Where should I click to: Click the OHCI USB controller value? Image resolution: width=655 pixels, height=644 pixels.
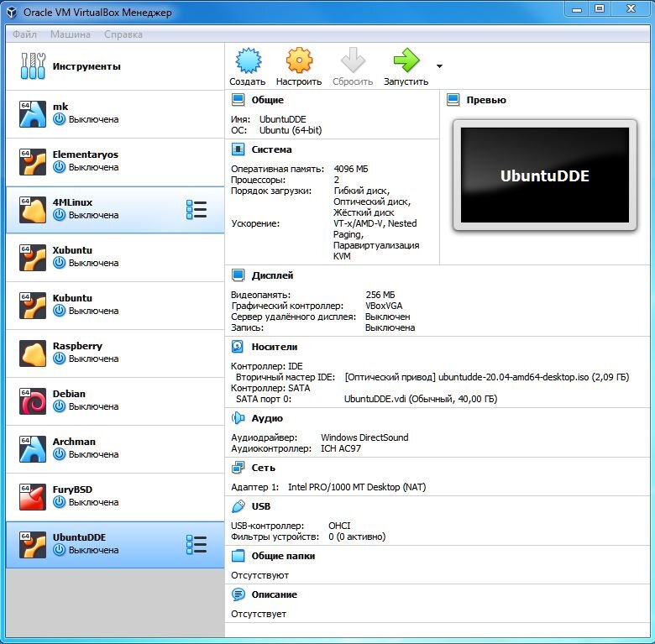tap(339, 526)
